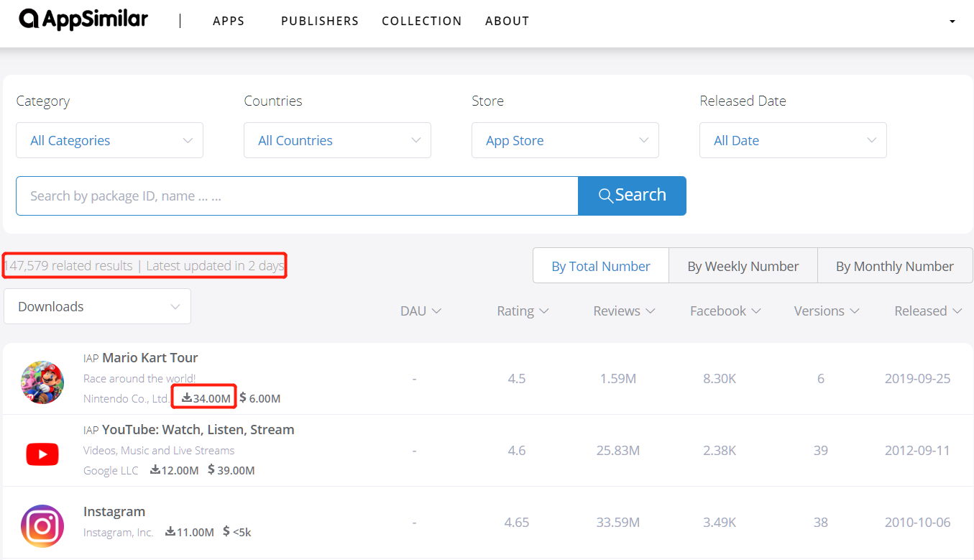This screenshot has height=560, width=974.
Task: Click the blue Search button
Action: 633,196
